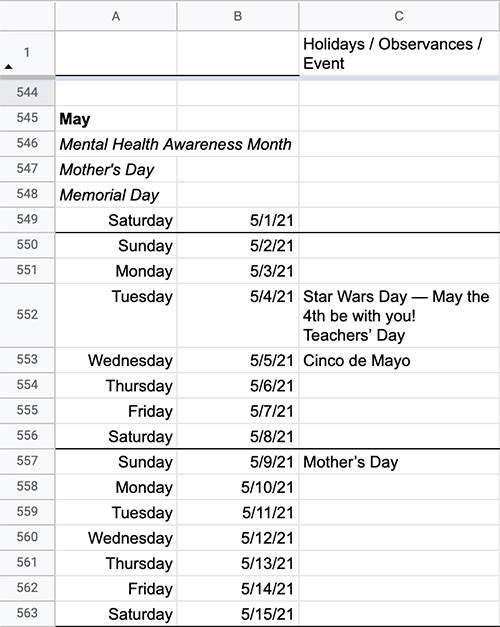Click the 5/10/21 date cell
The image size is (500, 627).
coord(238,487)
